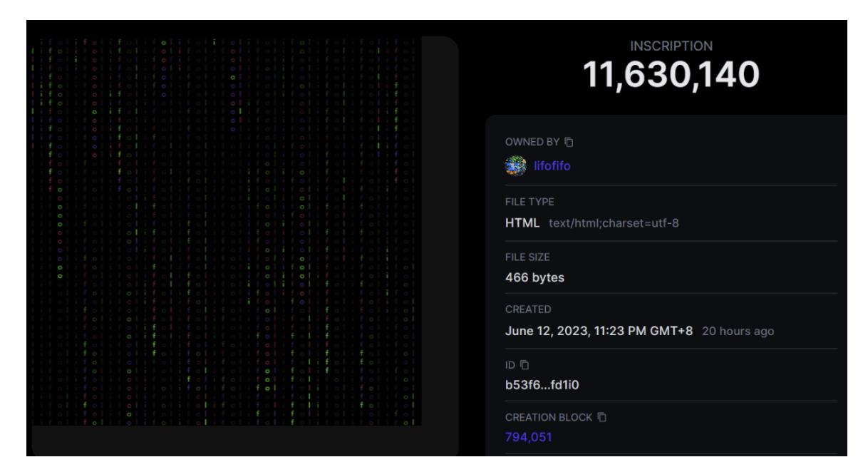Click the 466 bytes file size value
868x462 pixels.
tap(534, 278)
